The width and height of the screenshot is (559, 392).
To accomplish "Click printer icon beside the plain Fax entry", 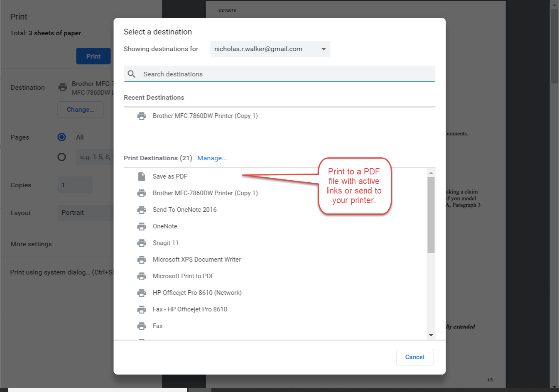I will pos(142,326).
